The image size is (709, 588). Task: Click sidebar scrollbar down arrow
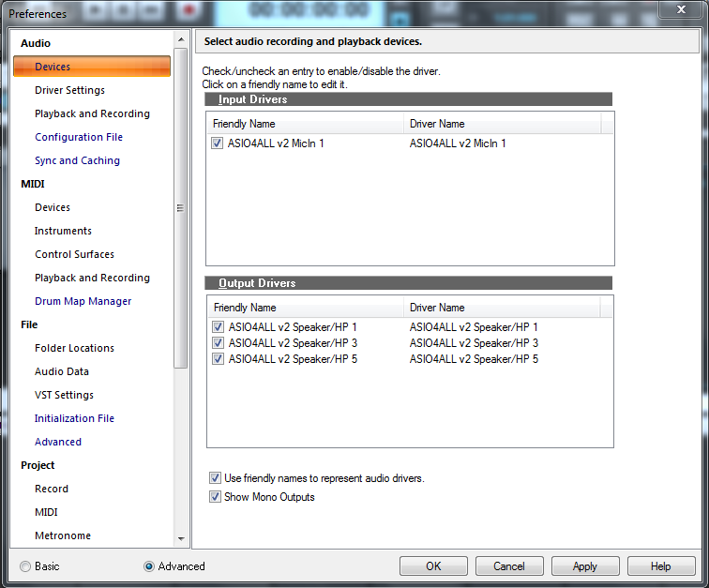(181, 538)
